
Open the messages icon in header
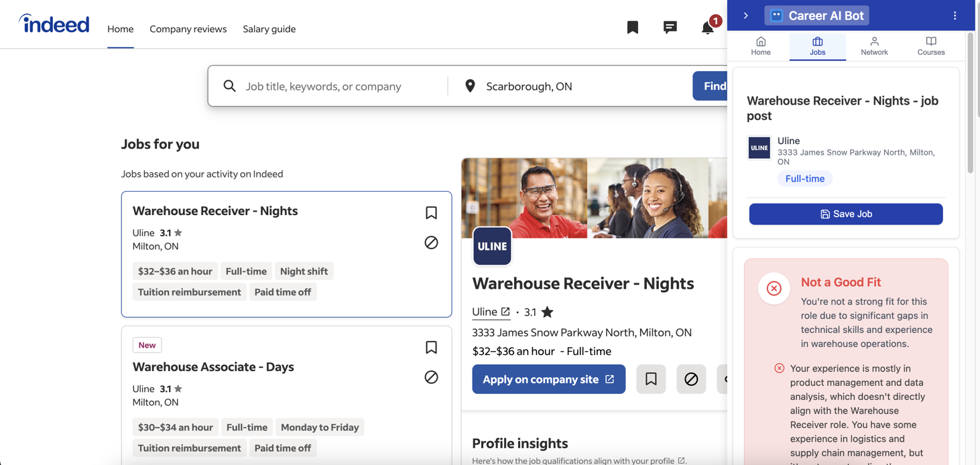[x=670, y=27]
